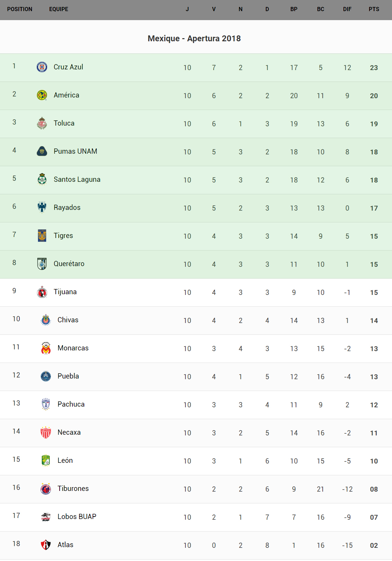Image resolution: width=392 pixels, height=561 pixels.
Task: Click the América team logo
Action: (42, 95)
